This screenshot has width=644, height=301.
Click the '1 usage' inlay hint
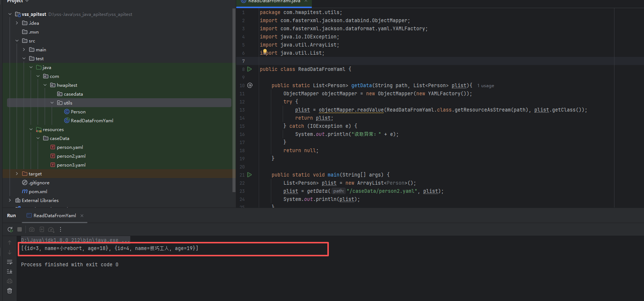point(486,86)
